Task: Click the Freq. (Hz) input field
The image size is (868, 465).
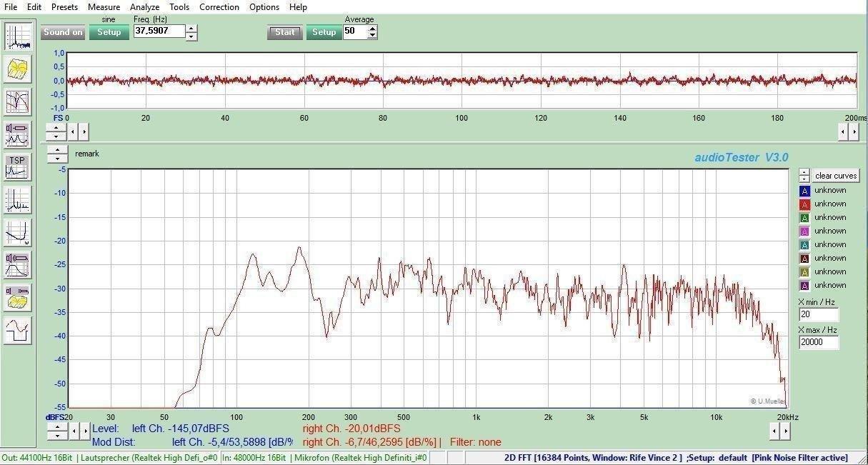Action: pyautogui.click(x=159, y=31)
